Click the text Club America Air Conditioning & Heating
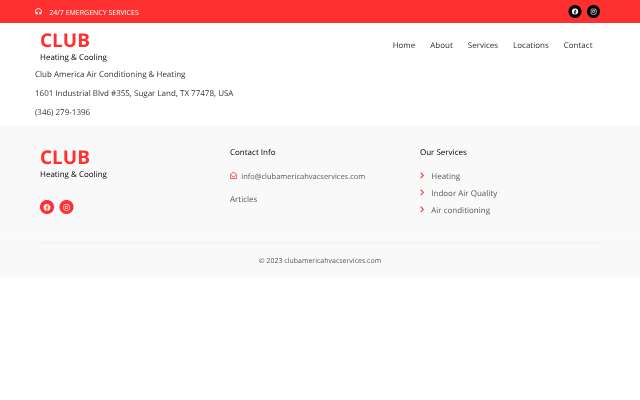This screenshot has width=640, height=400. click(110, 74)
